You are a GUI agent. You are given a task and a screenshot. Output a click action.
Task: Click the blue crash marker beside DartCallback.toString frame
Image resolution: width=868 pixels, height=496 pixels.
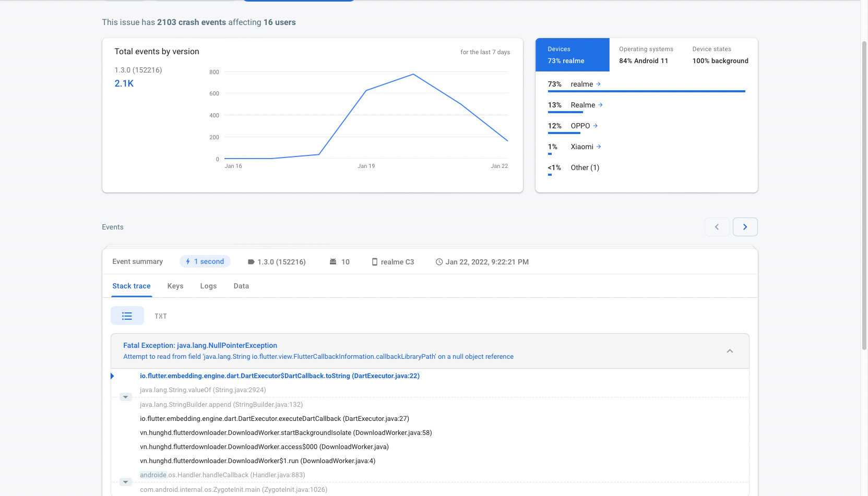pyautogui.click(x=112, y=376)
